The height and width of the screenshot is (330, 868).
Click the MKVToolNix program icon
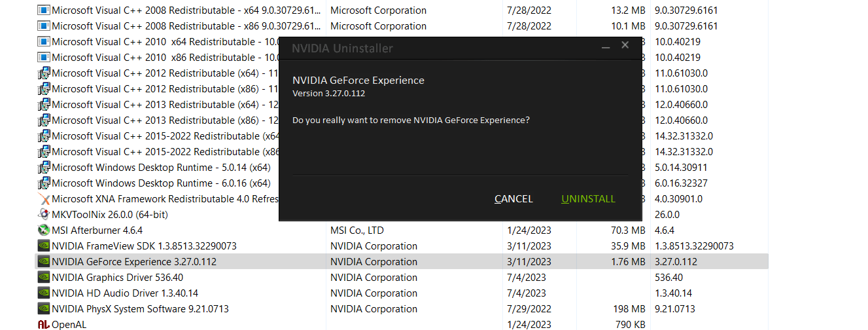tap(44, 215)
